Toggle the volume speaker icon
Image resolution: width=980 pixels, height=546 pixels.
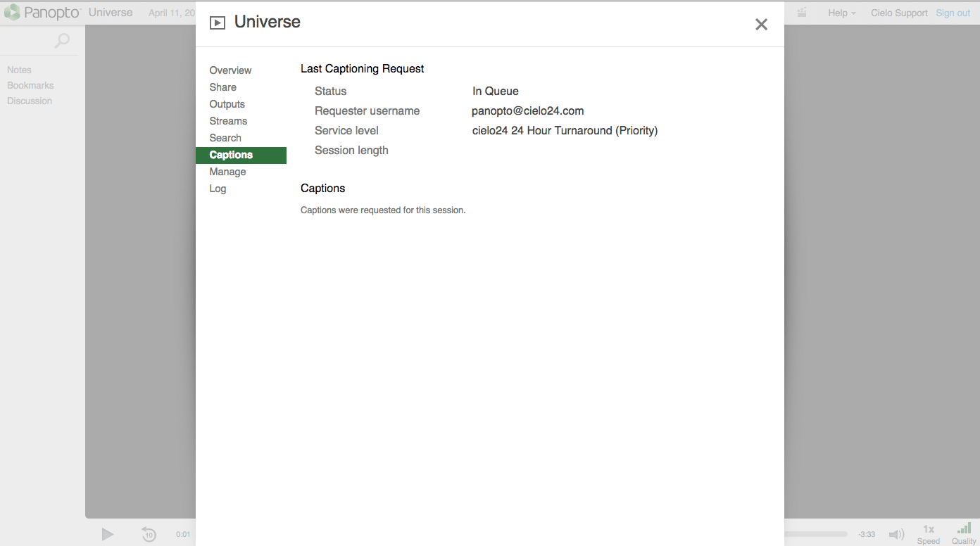[x=896, y=534]
